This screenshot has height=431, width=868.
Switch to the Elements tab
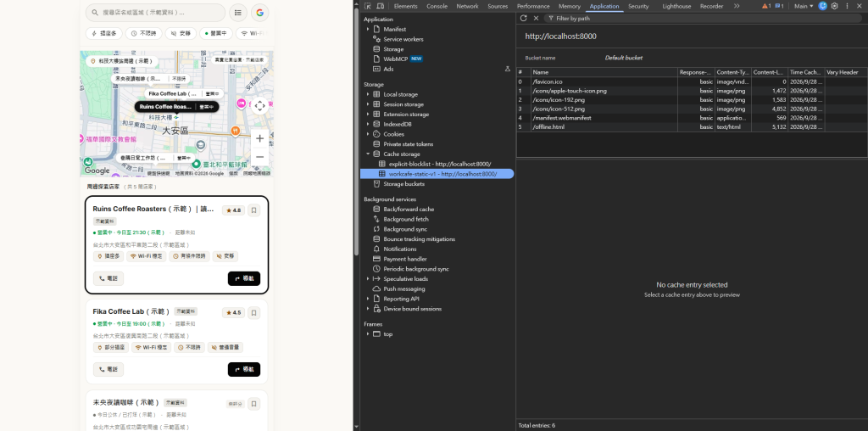(406, 6)
